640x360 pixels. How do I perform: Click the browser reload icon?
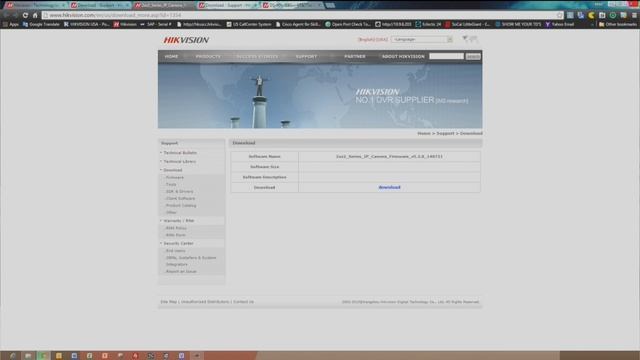[25, 15]
